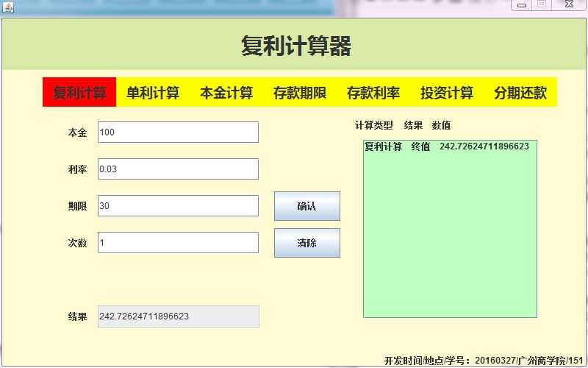
Task: Click the 确认 button
Action: pos(307,206)
